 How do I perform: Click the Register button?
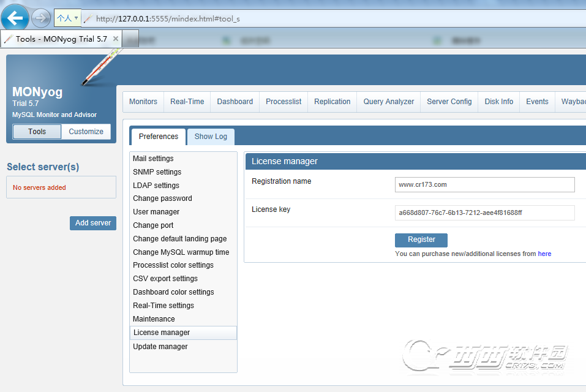(421, 240)
